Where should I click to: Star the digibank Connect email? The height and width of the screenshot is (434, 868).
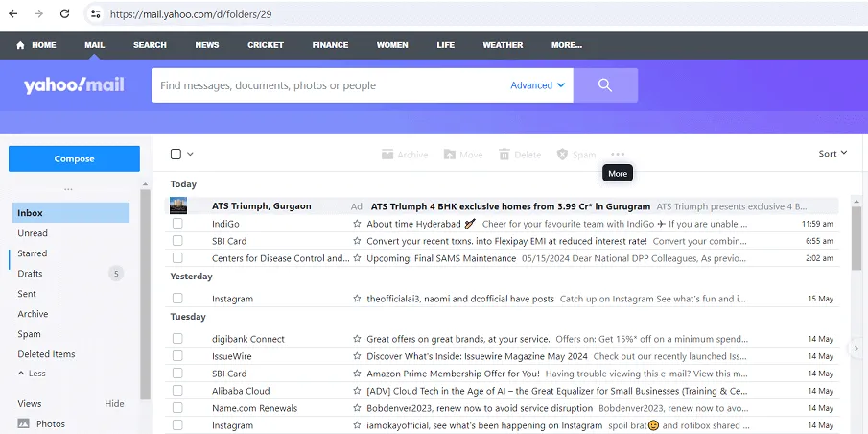tap(357, 339)
